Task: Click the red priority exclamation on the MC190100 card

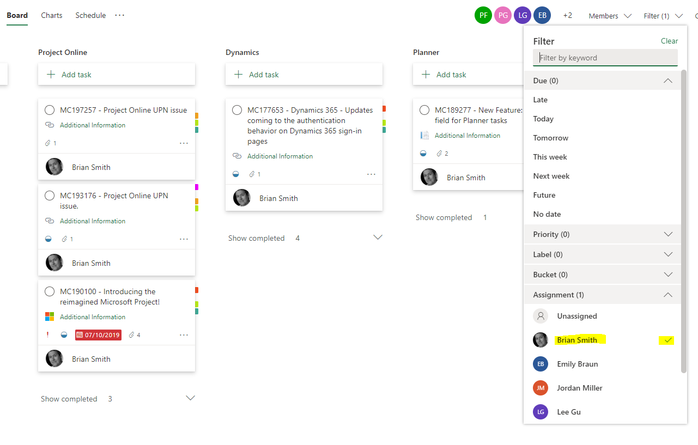Action: point(48,335)
